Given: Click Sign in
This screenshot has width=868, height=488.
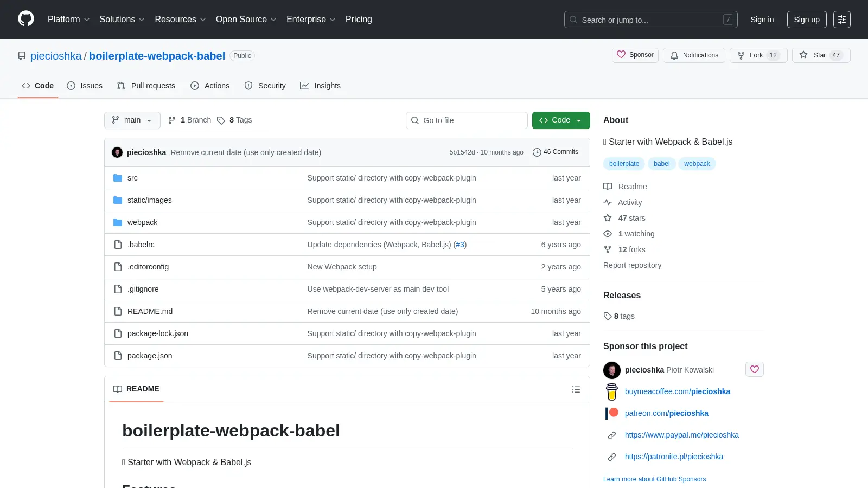Looking at the screenshot, I should (762, 20).
